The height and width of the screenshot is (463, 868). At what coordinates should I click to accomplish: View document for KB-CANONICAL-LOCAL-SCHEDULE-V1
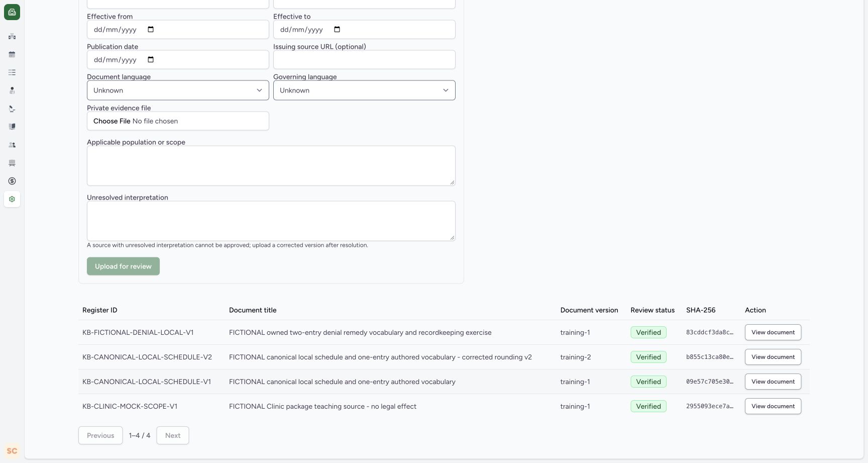(773, 382)
